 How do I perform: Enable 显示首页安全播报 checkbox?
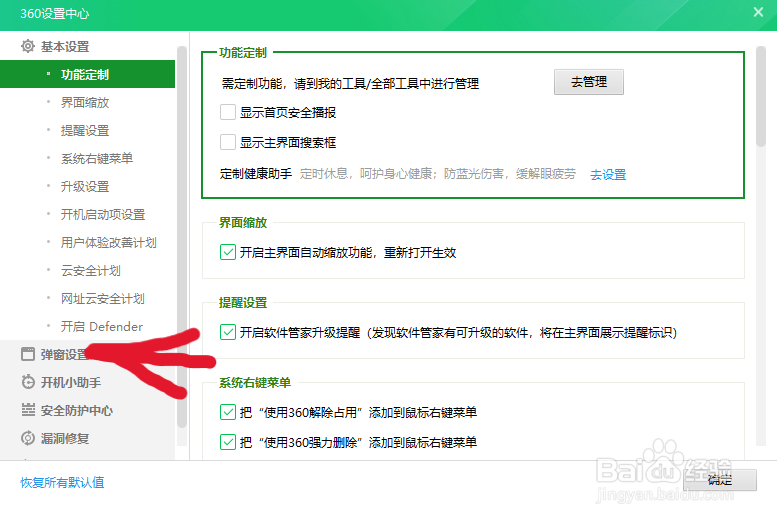click(x=227, y=113)
